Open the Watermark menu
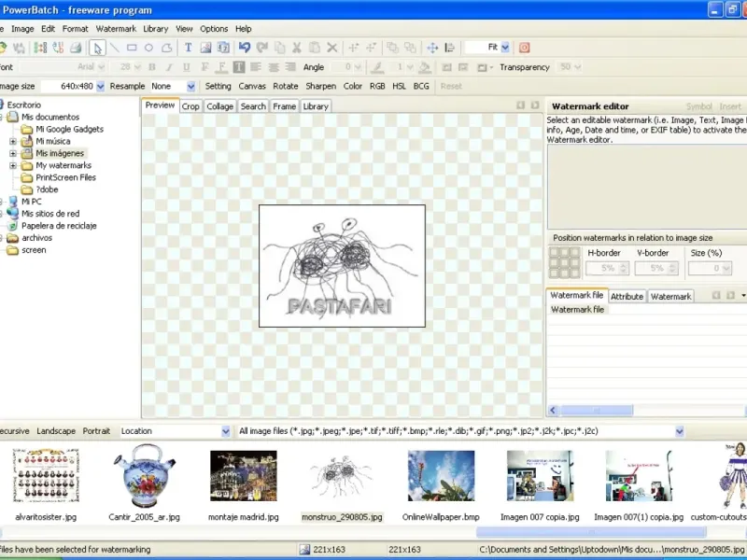The width and height of the screenshot is (747, 560). click(116, 29)
